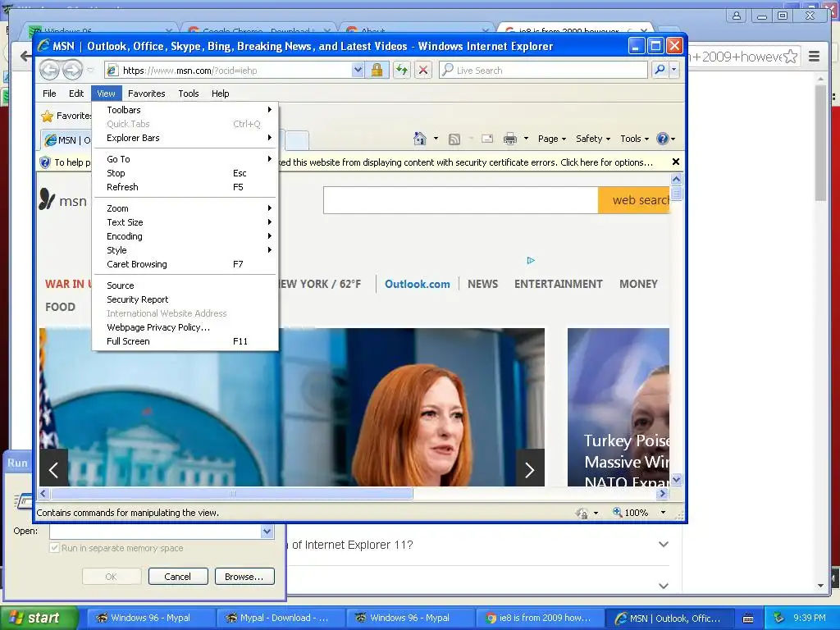Click the MSN web search input field
The height and width of the screenshot is (630, 840).
point(461,200)
